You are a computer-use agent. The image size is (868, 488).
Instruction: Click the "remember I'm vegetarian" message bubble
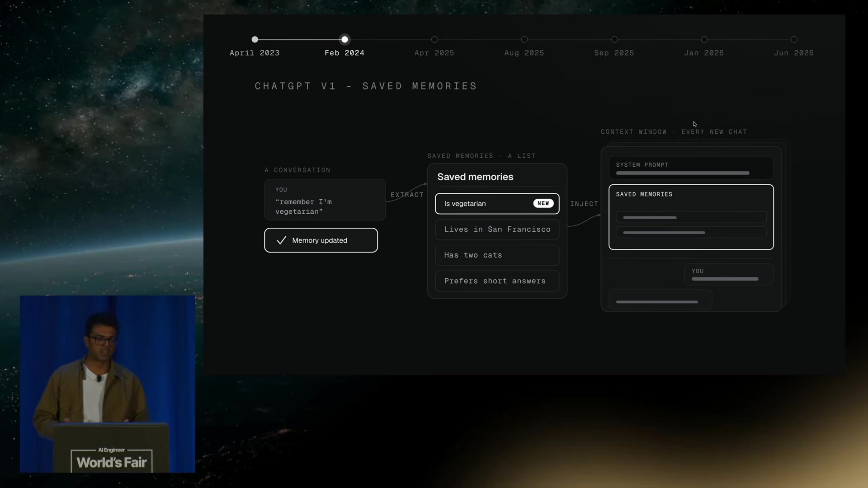click(325, 200)
